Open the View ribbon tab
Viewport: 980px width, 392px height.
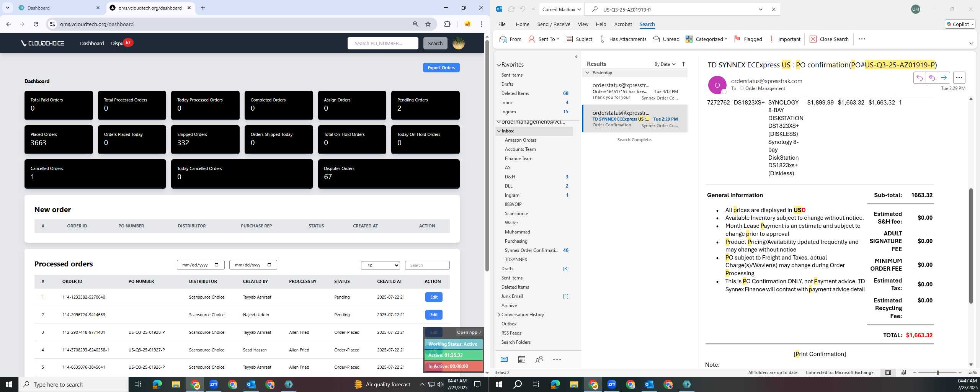click(583, 24)
